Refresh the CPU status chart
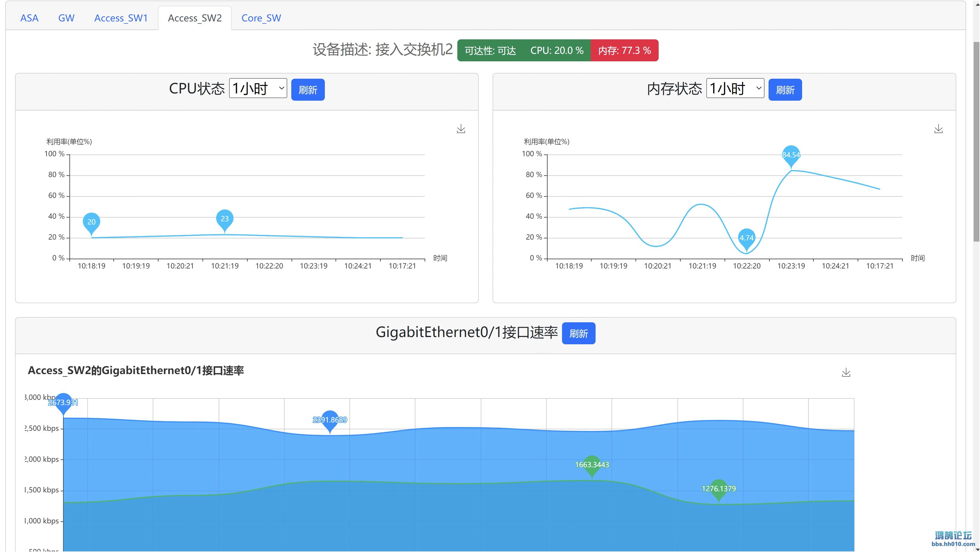 tap(308, 90)
